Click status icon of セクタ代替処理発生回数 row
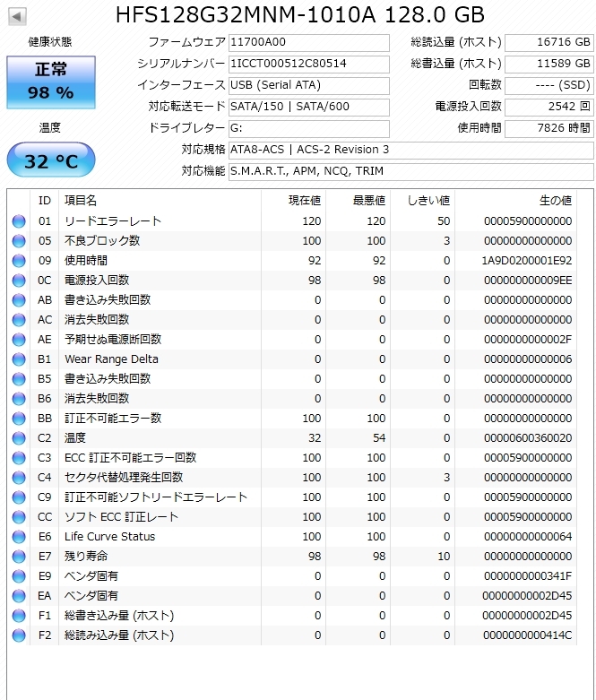The image size is (596, 700). [x=19, y=478]
